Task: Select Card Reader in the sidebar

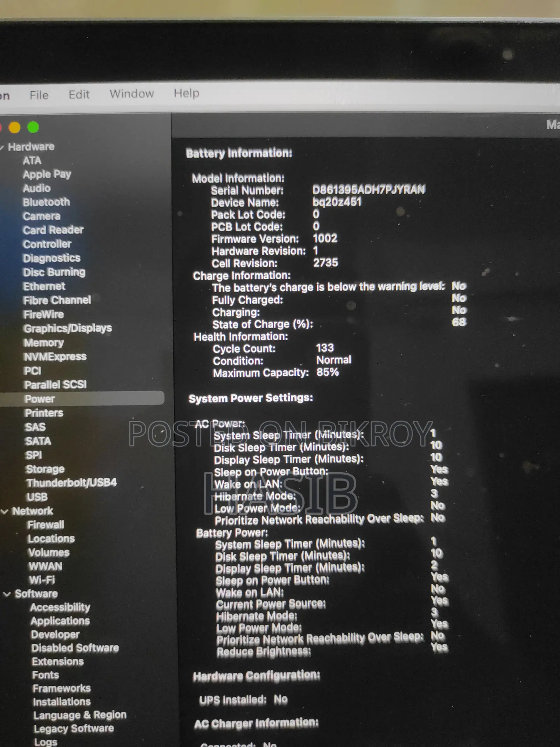Action: click(x=53, y=230)
